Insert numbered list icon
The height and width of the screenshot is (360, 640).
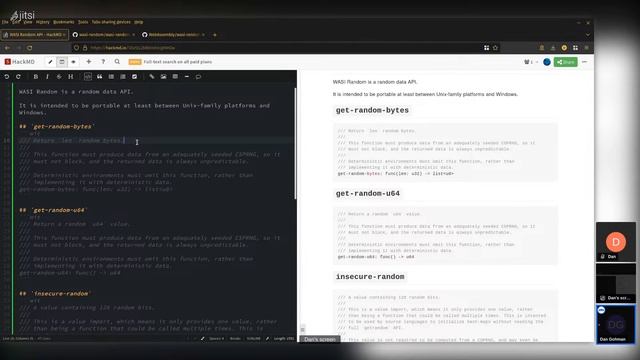(x=122, y=76)
